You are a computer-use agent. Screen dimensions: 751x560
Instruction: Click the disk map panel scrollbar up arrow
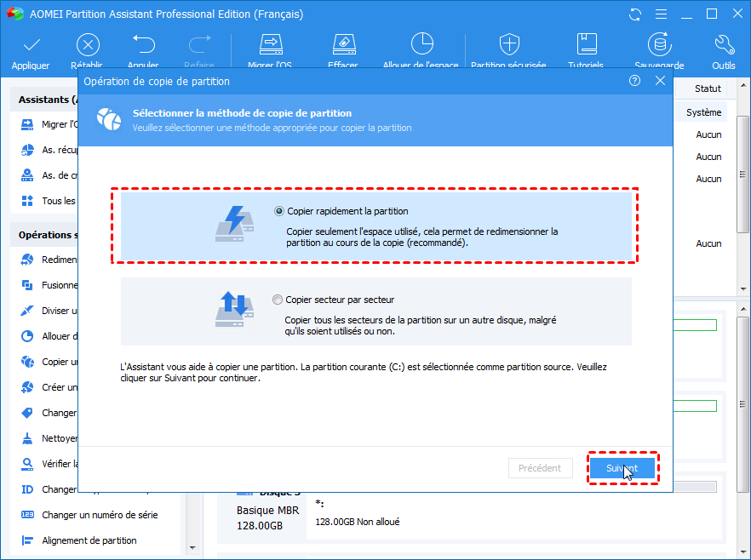743,309
